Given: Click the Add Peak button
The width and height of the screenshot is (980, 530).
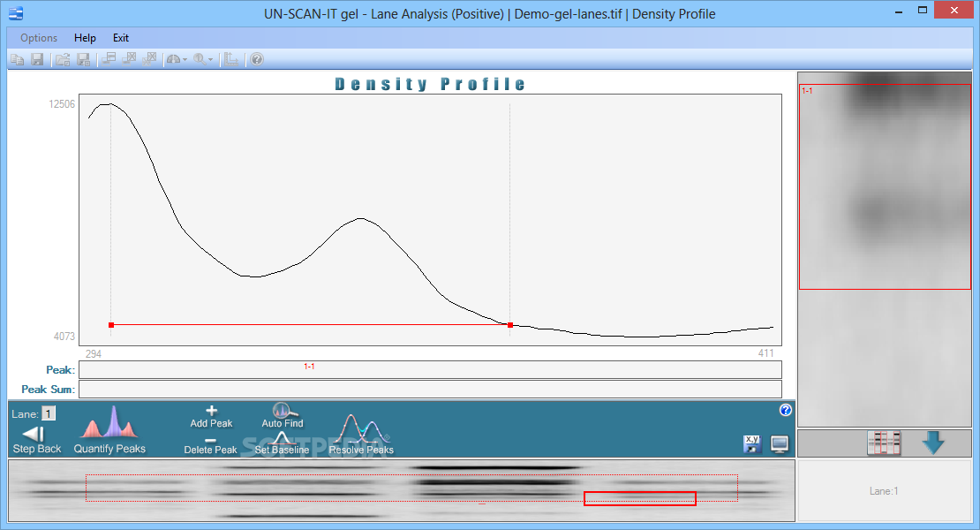Looking at the screenshot, I should 211,418.
